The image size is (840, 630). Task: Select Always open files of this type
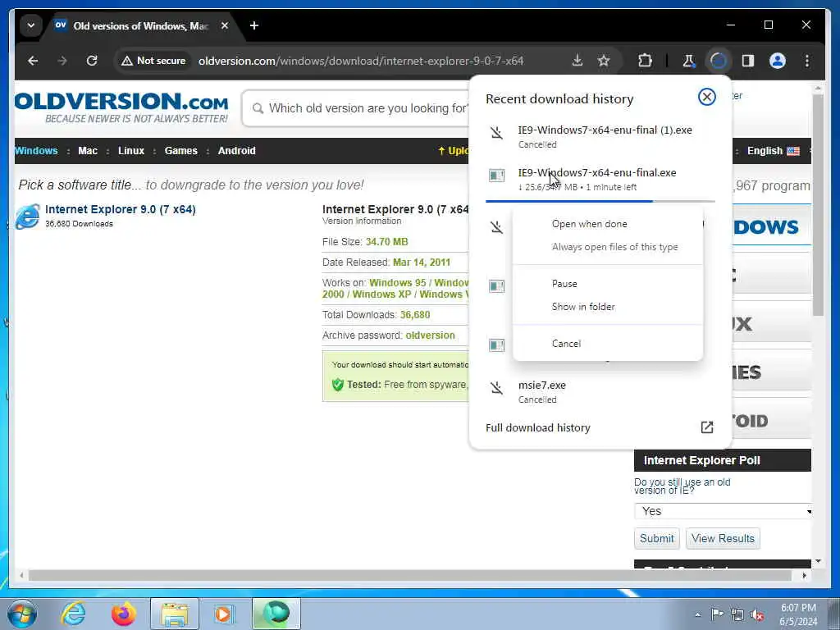tap(615, 247)
